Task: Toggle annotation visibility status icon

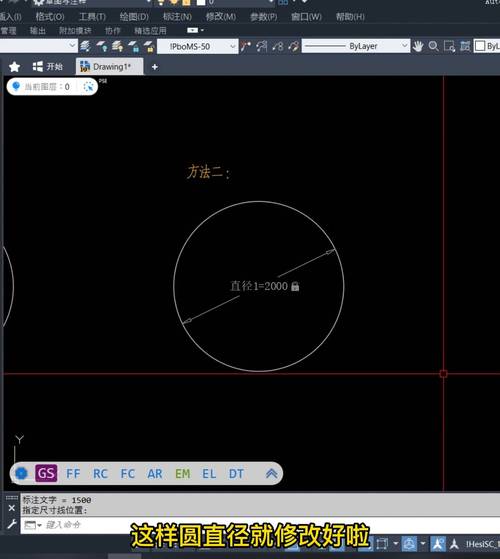Action: tap(438, 544)
